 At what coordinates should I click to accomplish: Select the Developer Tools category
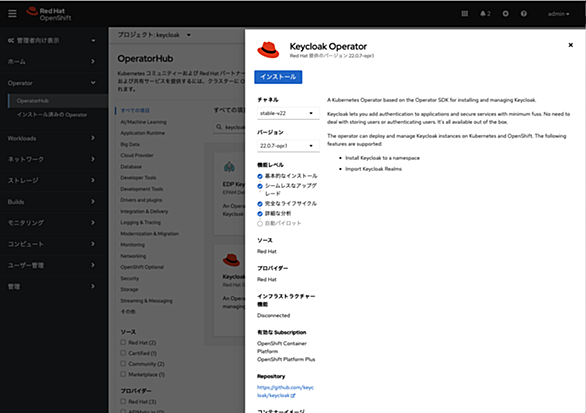point(138,178)
